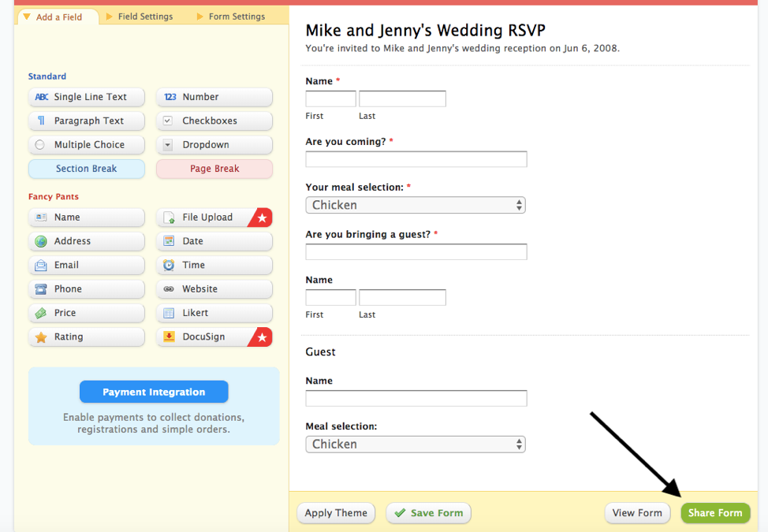The height and width of the screenshot is (532, 768).
Task: Add a File Upload field
Action: pos(214,218)
